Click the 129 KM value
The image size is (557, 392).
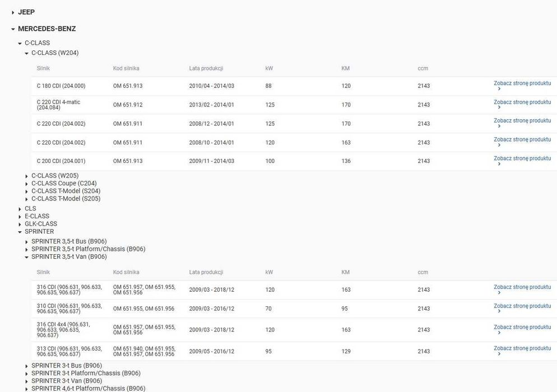click(346, 352)
